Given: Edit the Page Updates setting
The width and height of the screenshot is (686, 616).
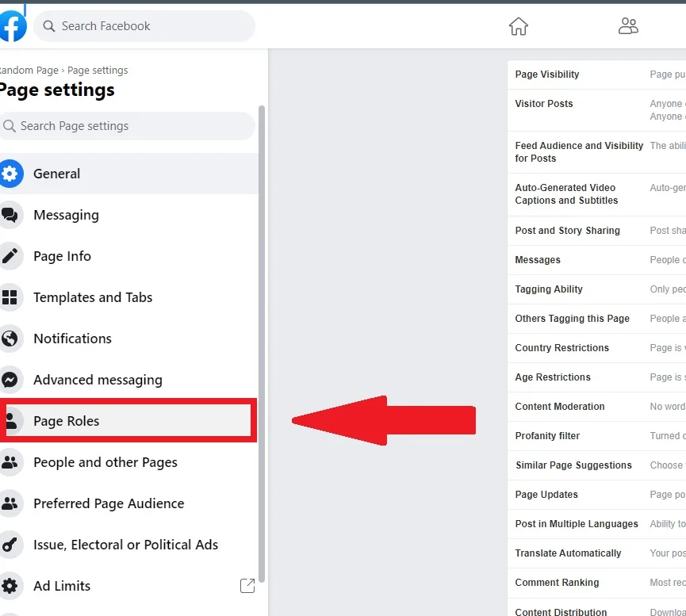Looking at the screenshot, I should [x=596, y=495].
